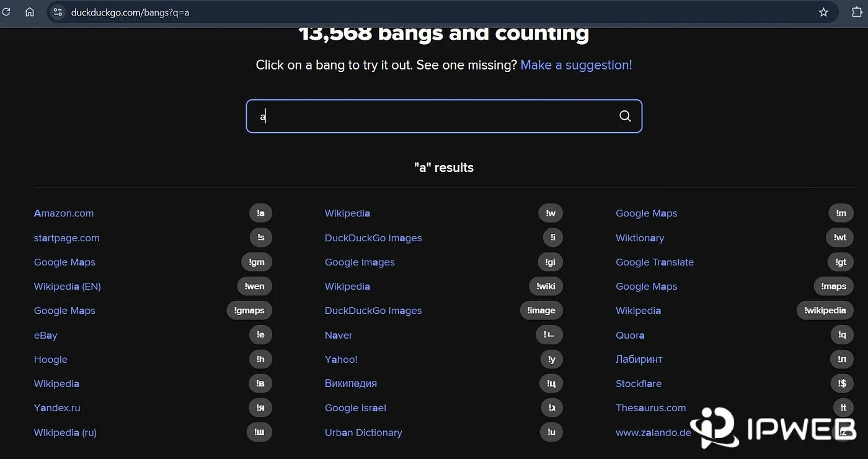Click the !e bang badge
The width and height of the screenshot is (868, 459).
[260, 335]
